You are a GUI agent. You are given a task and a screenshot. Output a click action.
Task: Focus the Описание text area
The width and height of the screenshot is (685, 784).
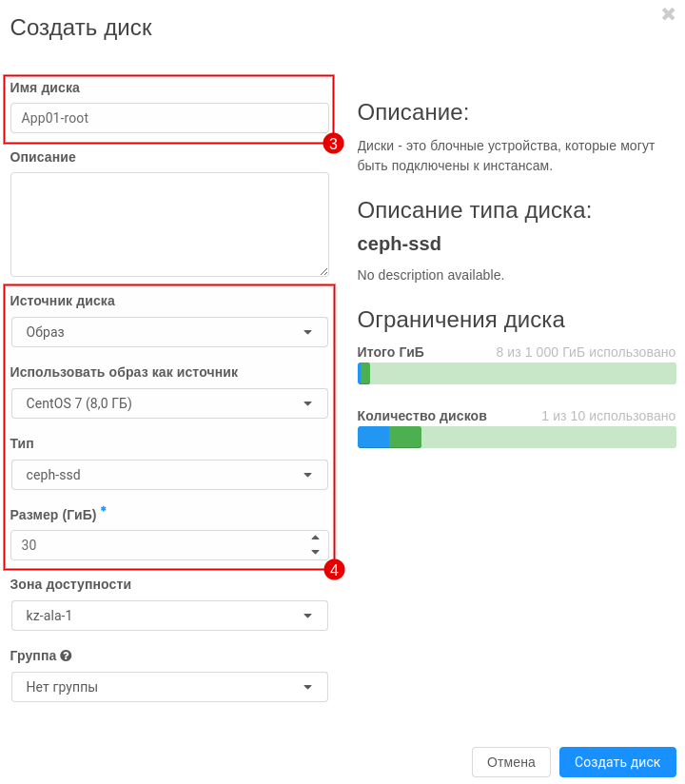(x=169, y=225)
